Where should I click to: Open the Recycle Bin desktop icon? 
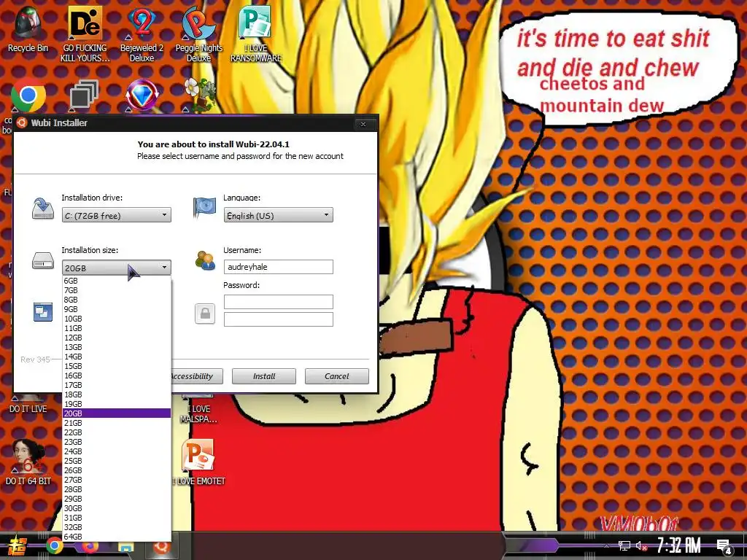tap(28, 28)
